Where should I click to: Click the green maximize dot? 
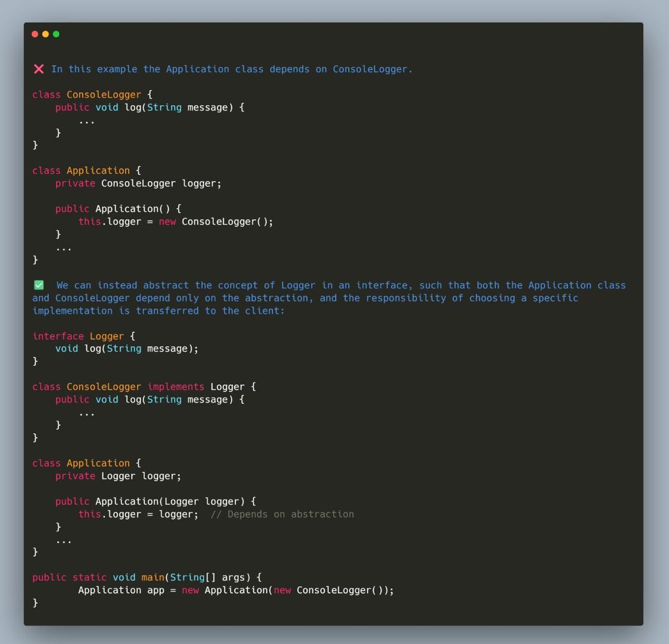tap(56, 34)
